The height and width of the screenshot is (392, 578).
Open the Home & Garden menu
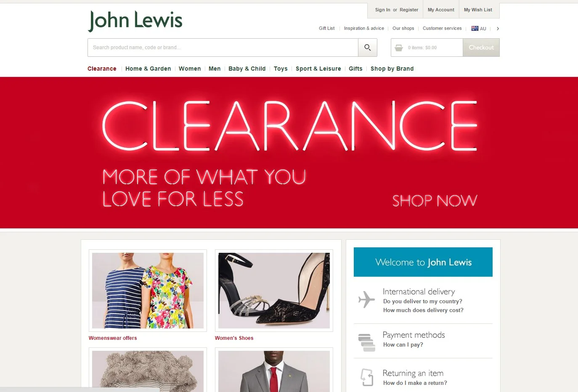[x=148, y=69]
